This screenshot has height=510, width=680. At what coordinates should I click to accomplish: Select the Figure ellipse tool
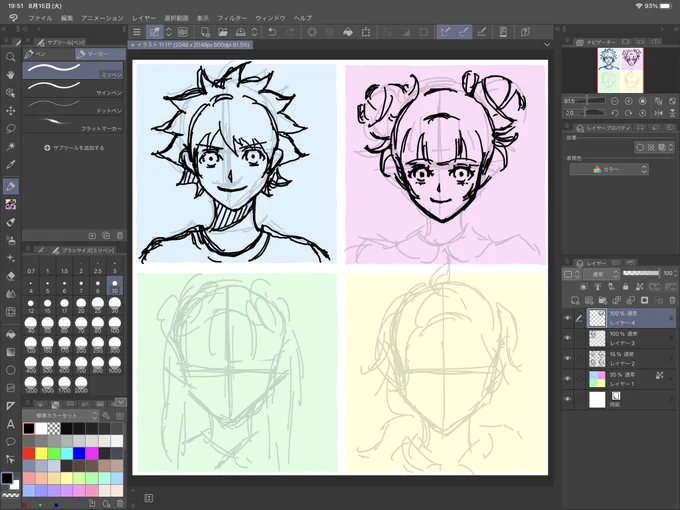[x=10, y=370]
